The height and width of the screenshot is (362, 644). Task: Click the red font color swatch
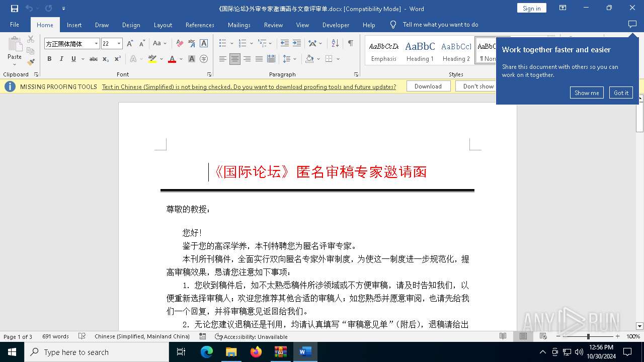172,59
